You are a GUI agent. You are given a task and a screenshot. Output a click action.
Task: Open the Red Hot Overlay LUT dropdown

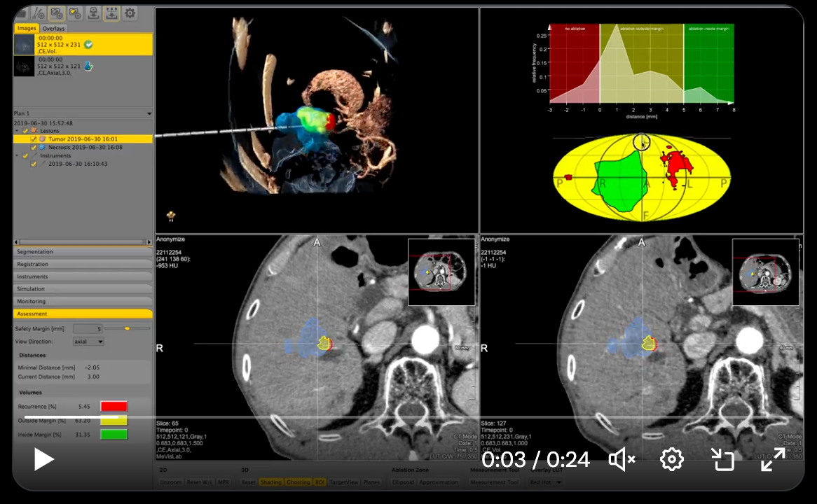point(547,482)
